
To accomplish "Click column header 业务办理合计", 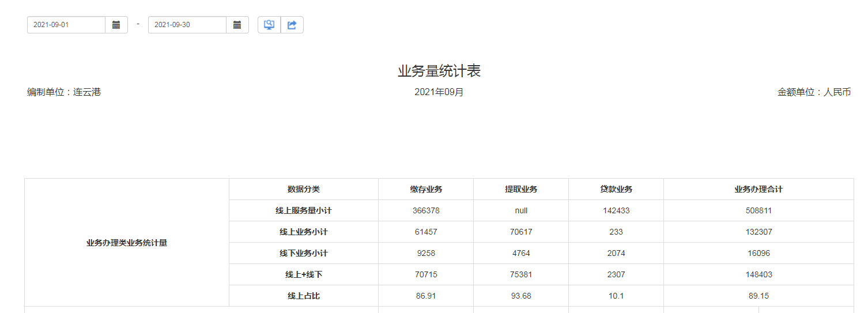I will (x=758, y=189).
